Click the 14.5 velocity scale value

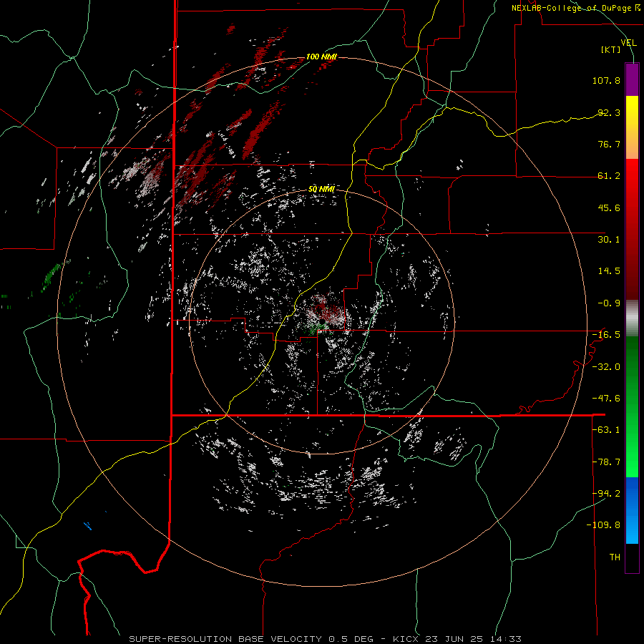[609, 270]
